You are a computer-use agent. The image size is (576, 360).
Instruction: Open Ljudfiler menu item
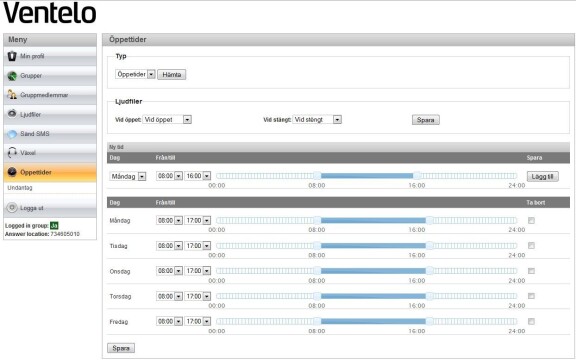[x=50, y=114]
